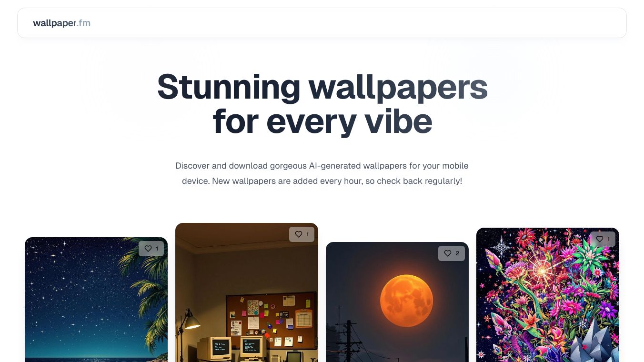Go home via the wallpaper.fm logo
Viewport: 644px width, 362px height.
click(x=61, y=23)
